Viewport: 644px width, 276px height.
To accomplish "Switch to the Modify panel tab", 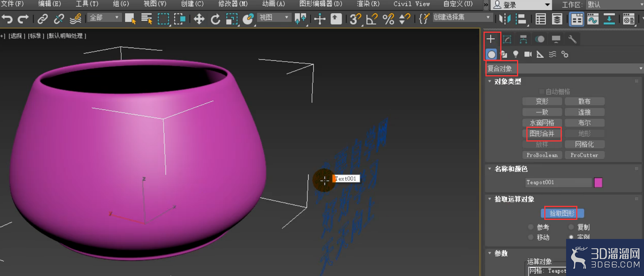I will (x=507, y=39).
